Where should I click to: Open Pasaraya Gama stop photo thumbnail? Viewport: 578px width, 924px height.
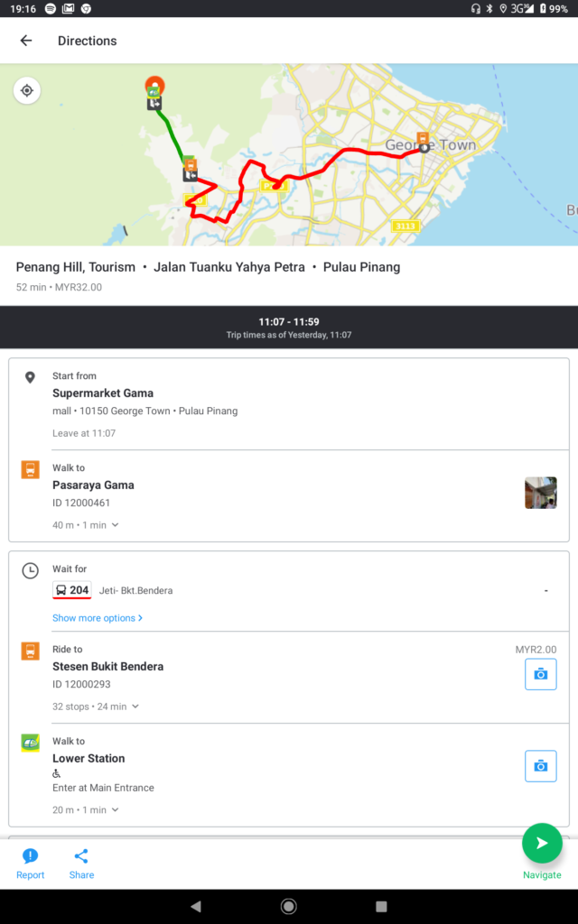(540, 493)
